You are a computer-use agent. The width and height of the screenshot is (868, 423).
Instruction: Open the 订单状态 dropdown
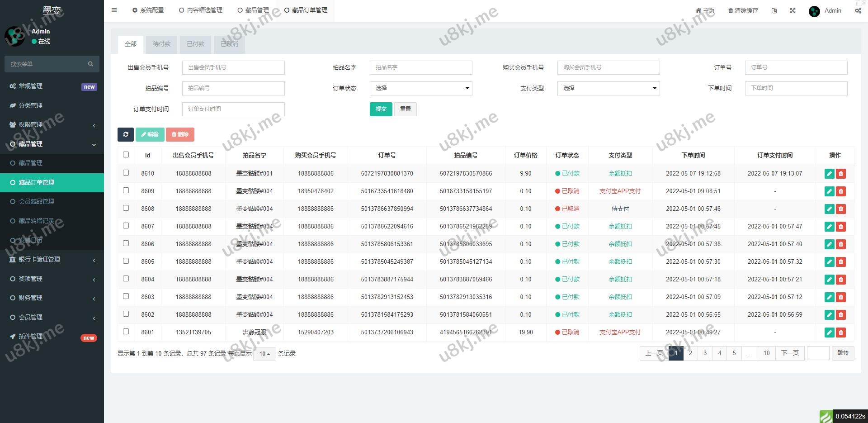[420, 88]
